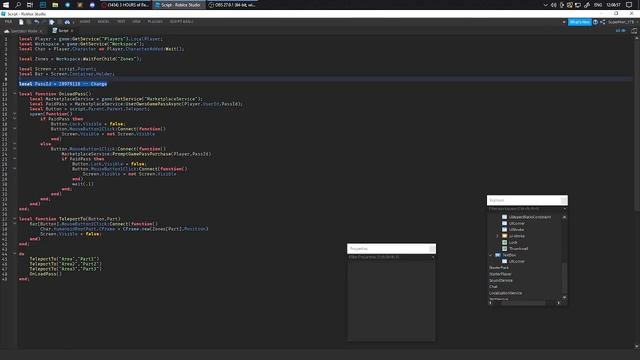Collapse the spawn(function() fold arrow
The height and width of the screenshot is (360, 640).
point(15,114)
